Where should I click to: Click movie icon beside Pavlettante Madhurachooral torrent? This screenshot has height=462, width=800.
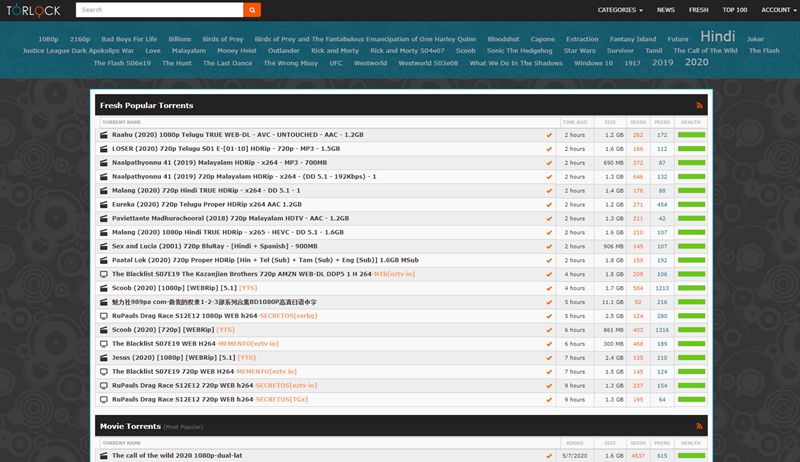[104, 218]
